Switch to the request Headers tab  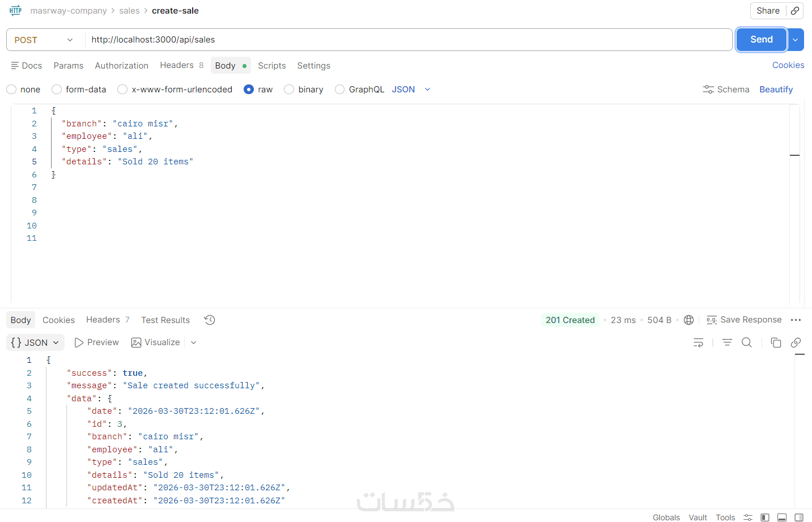182,66
